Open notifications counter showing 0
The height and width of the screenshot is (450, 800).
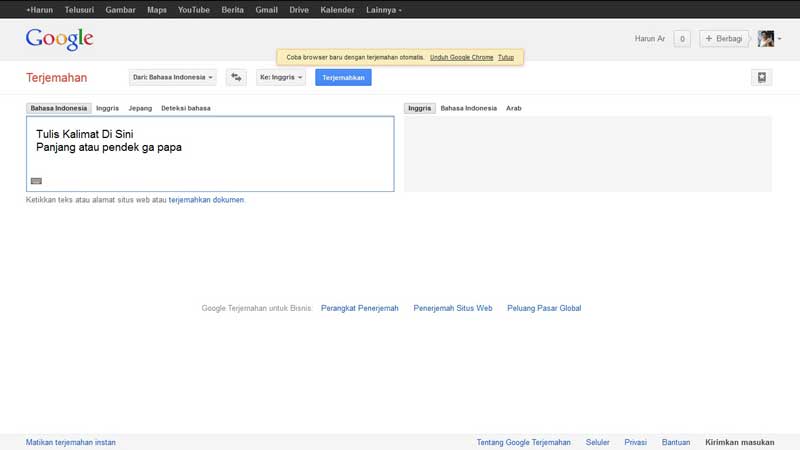(x=682, y=39)
